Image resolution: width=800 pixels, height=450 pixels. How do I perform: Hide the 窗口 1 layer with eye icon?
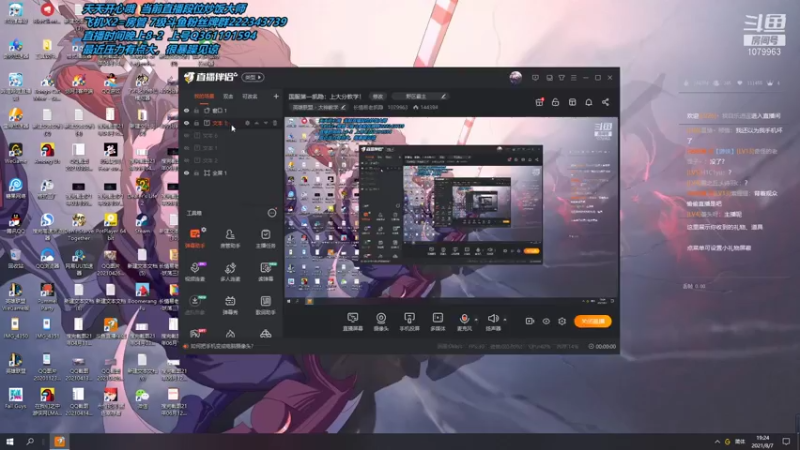coord(186,110)
